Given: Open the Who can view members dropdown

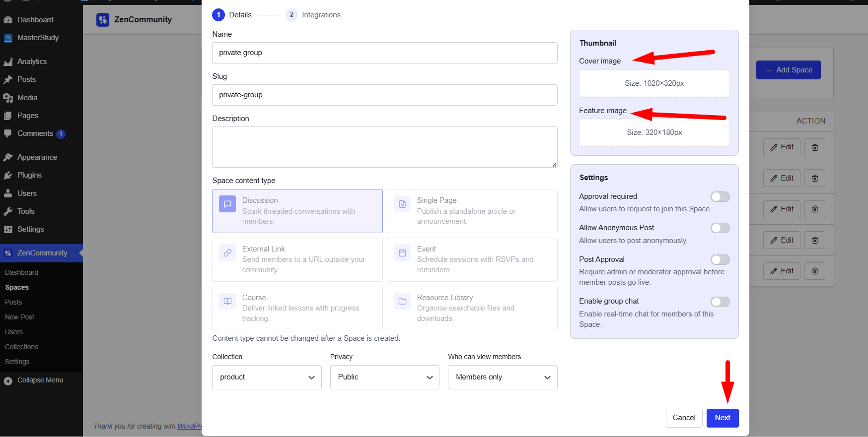Looking at the screenshot, I should tap(503, 377).
